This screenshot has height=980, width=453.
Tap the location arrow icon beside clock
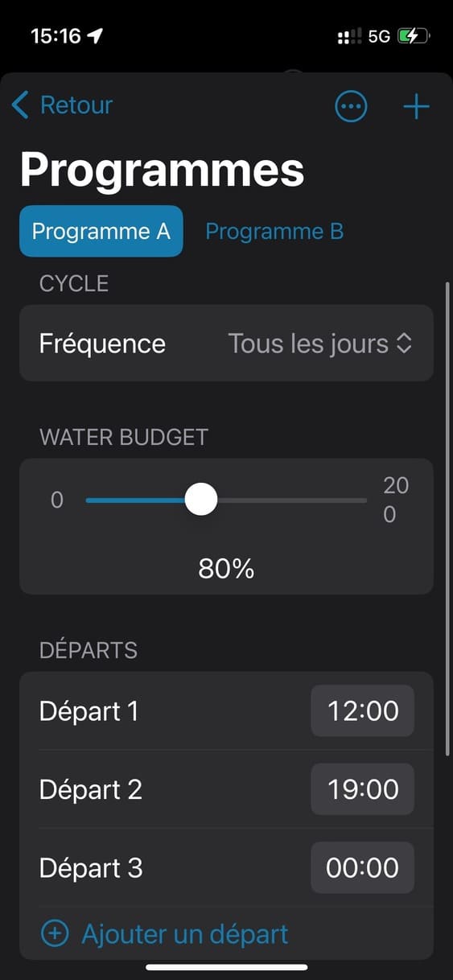[96, 36]
